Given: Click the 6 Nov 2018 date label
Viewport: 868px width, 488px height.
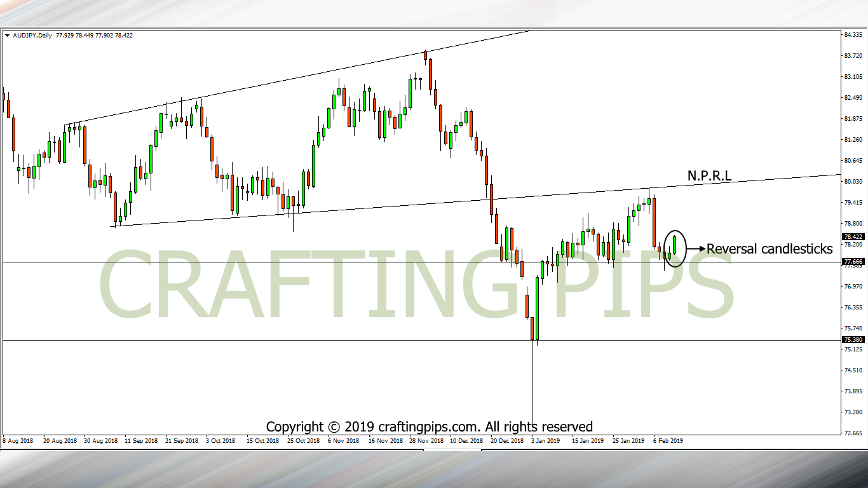Looking at the screenshot, I should [x=344, y=440].
